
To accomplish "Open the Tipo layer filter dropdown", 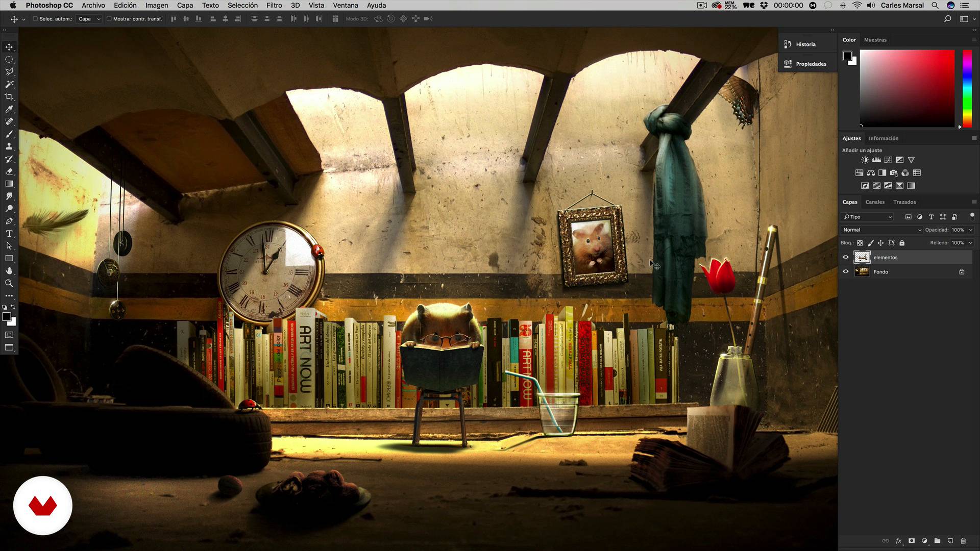I will click(x=867, y=217).
